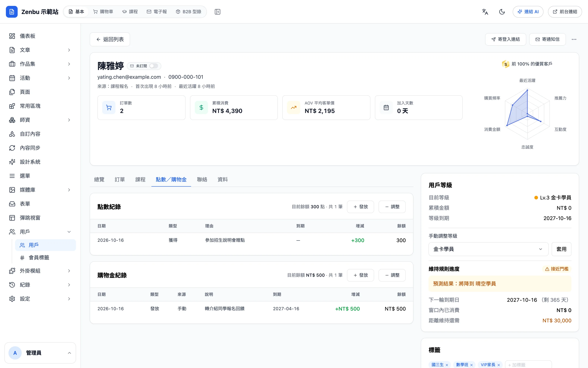
Task: Open 頁面 pages in sidebar
Action: click(40, 92)
